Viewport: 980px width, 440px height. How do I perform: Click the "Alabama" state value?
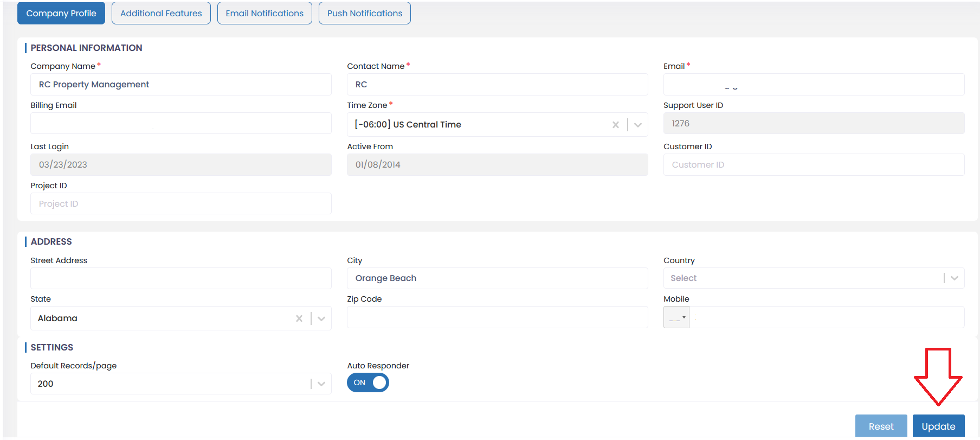[57, 318]
